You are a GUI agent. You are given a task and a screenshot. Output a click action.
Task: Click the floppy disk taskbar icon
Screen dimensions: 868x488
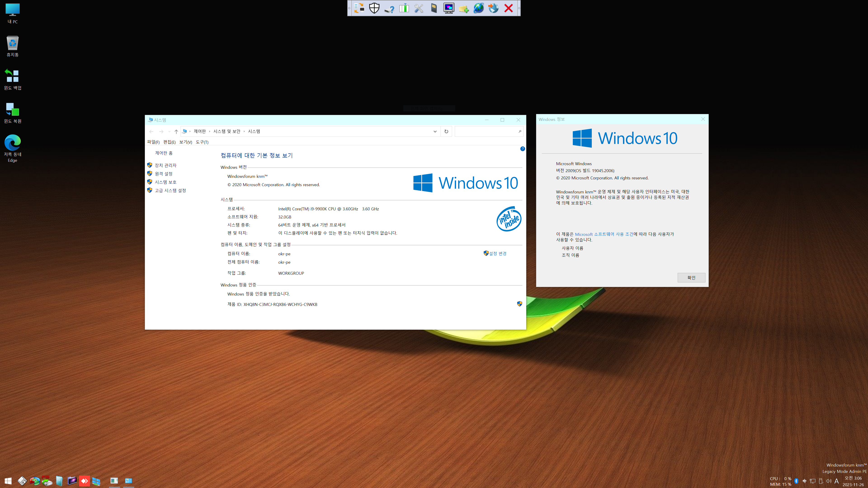22,481
